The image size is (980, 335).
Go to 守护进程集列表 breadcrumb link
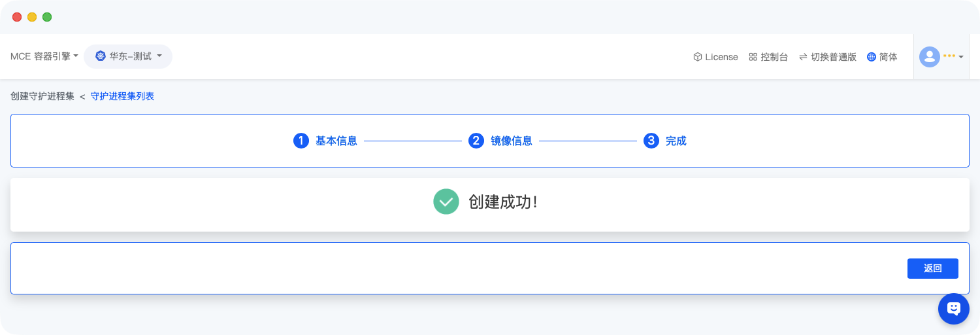[122, 96]
